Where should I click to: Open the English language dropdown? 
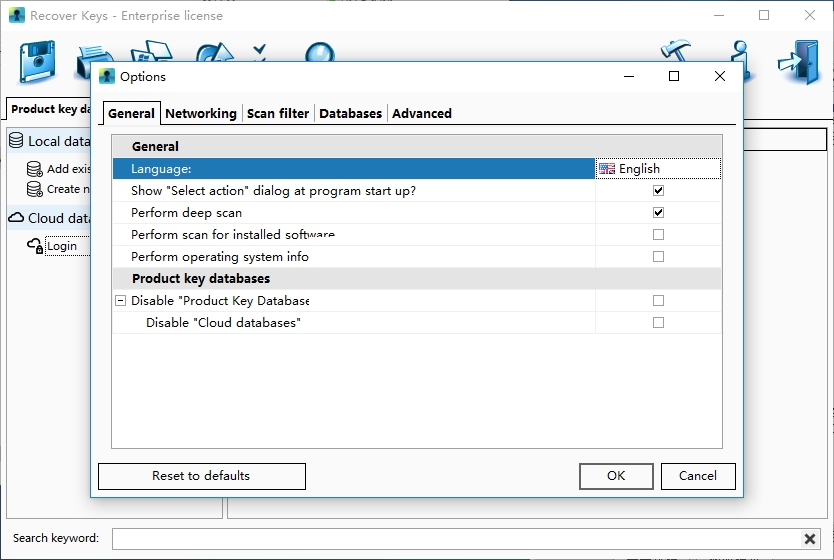tap(658, 169)
